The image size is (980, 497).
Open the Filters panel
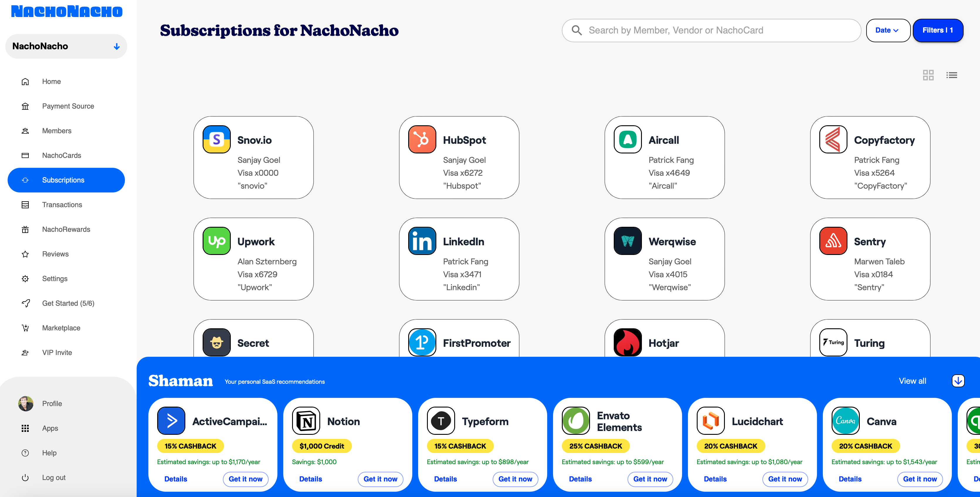938,30
